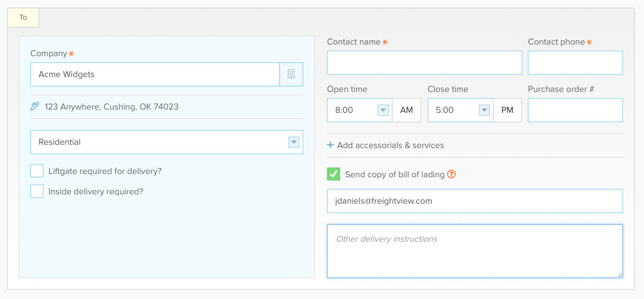Uncheck Send copy of bill of lading
The image size is (644, 299).
pyautogui.click(x=334, y=174)
